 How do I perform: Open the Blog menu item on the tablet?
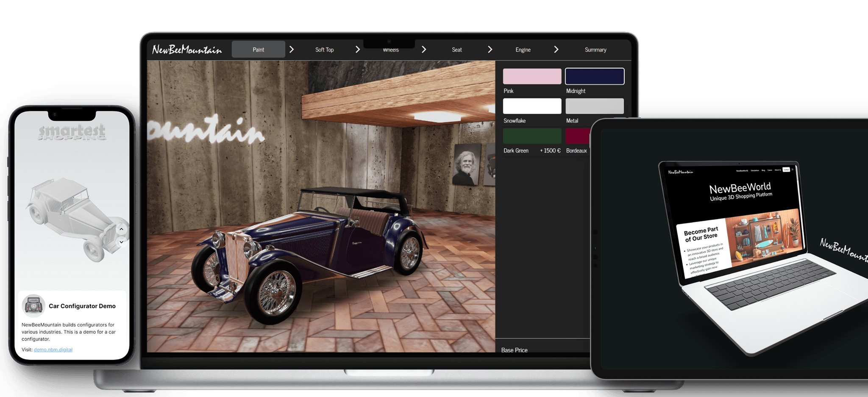click(763, 170)
